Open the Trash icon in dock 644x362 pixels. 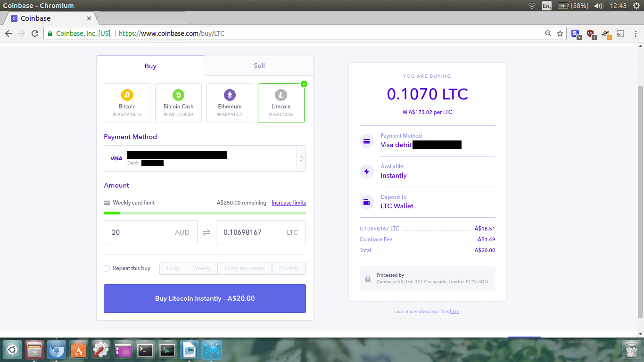[x=631, y=350]
